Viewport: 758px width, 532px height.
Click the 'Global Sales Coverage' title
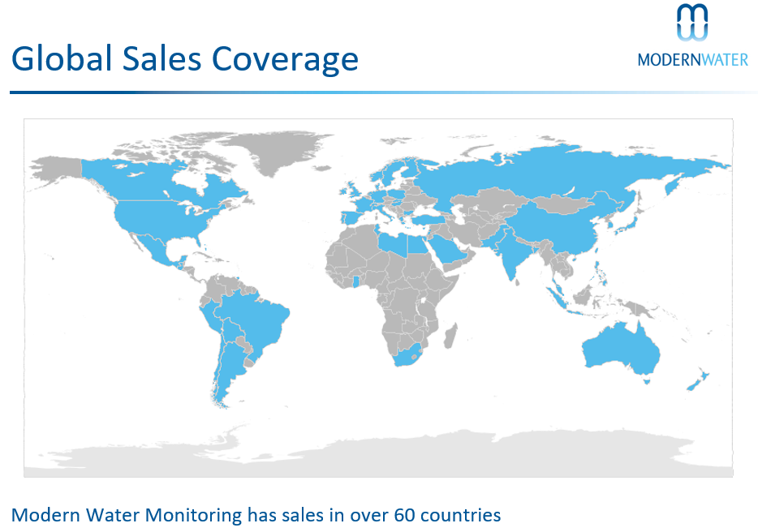[185, 58]
